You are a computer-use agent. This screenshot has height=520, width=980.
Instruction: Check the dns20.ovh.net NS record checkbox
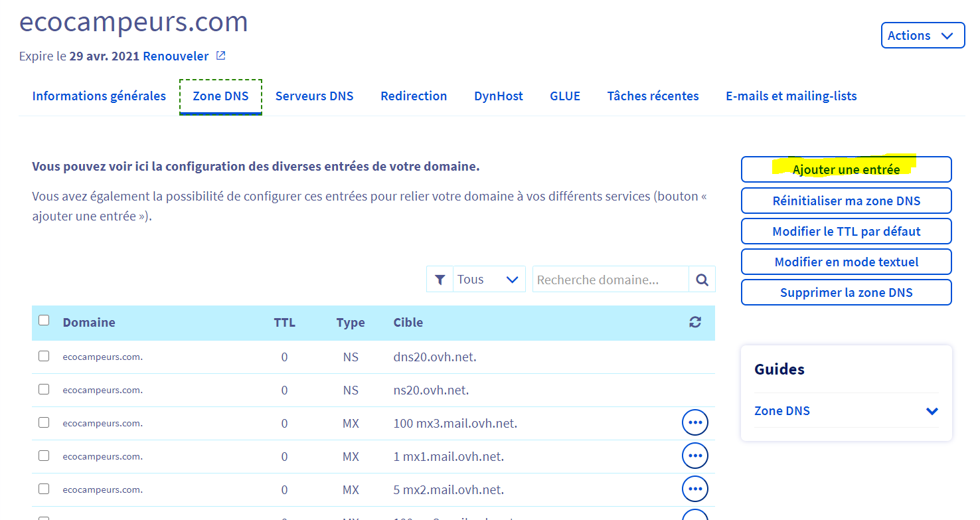click(44, 356)
